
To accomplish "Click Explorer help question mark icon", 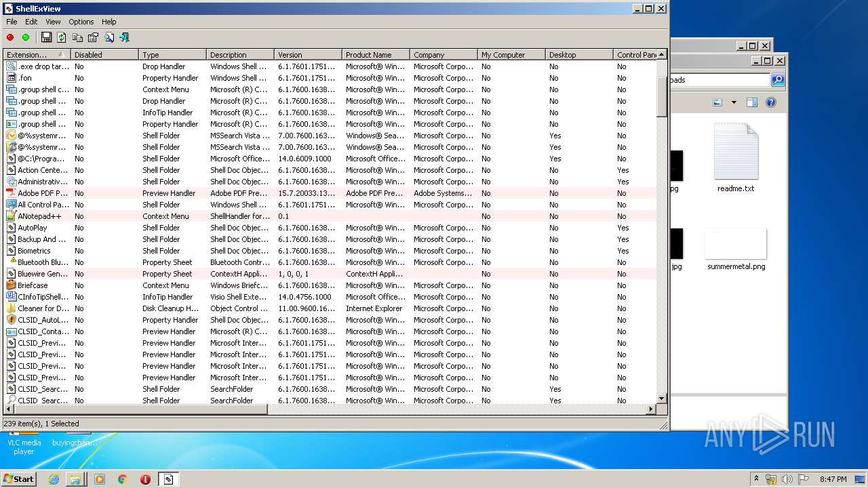I will (x=770, y=102).
